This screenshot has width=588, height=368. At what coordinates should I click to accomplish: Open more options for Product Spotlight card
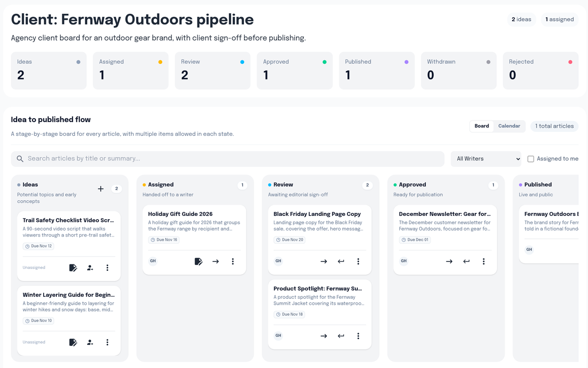[358, 336]
